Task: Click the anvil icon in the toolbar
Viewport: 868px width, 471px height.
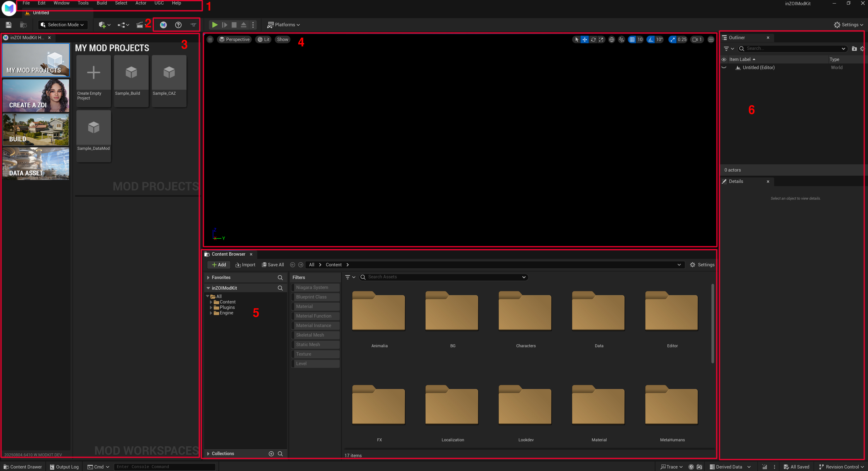Action: pyautogui.click(x=193, y=25)
